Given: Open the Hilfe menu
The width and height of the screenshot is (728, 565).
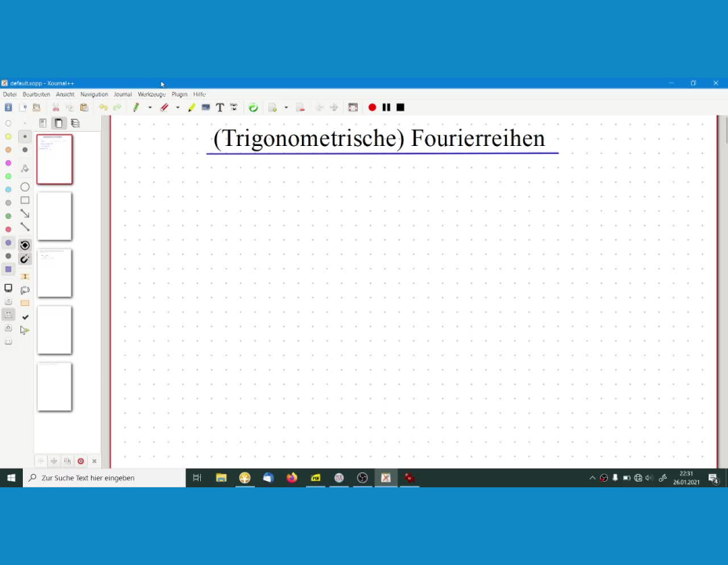Looking at the screenshot, I should coord(199,94).
